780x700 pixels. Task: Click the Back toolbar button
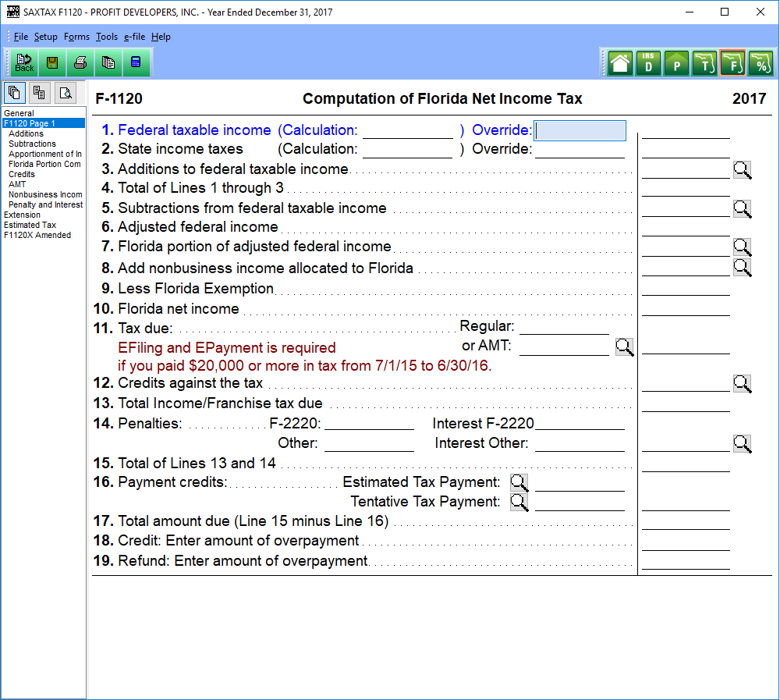coord(24,62)
